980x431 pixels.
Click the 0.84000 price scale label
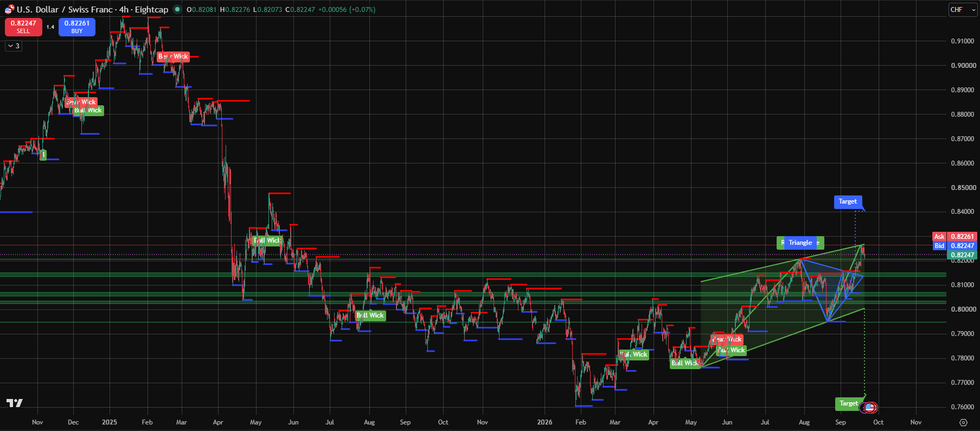tap(963, 212)
